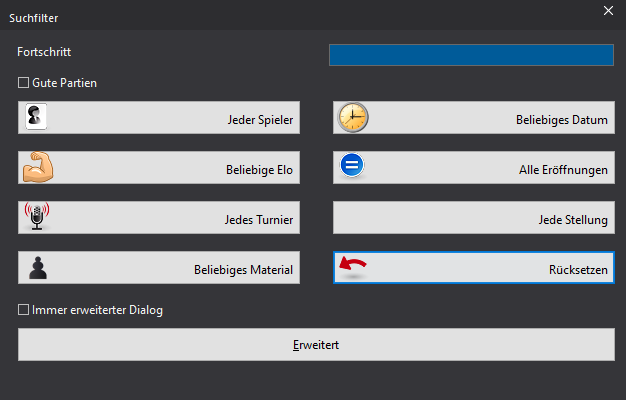Click the red reset arrow icon
The height and width of the screenshot is (400, 626).
click(x=351, y=266)
